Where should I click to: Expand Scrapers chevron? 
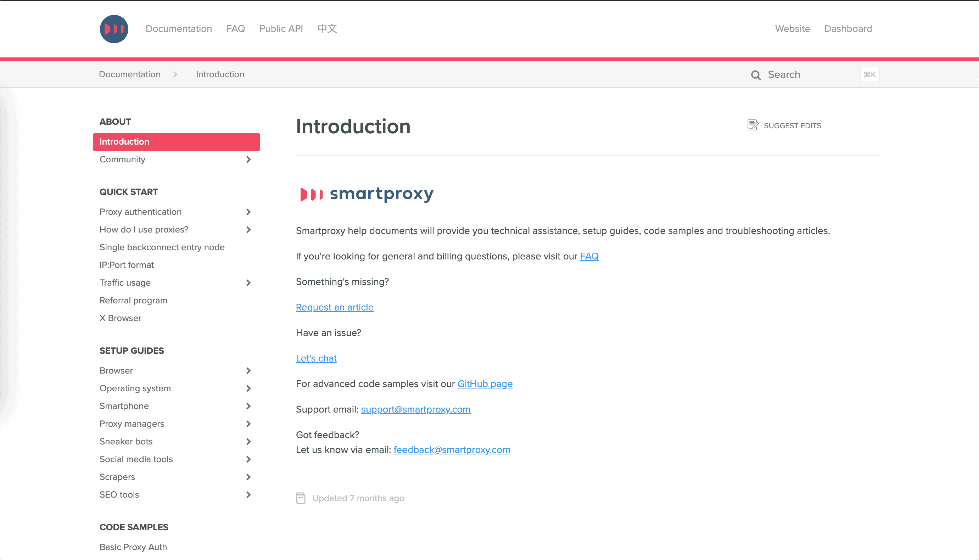tap(248, 477)
